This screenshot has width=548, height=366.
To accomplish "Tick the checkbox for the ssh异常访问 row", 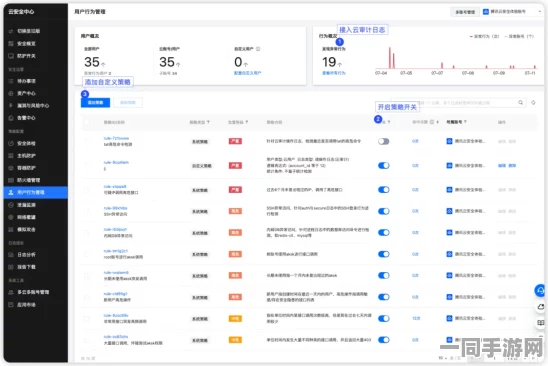I will [x=87, y=211].
